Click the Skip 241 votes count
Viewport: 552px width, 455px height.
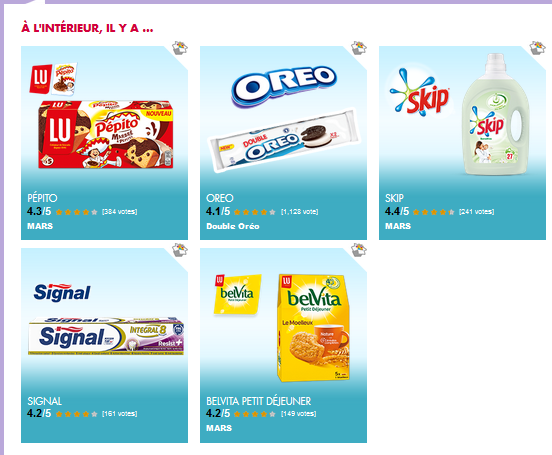(x=476, y=212)
